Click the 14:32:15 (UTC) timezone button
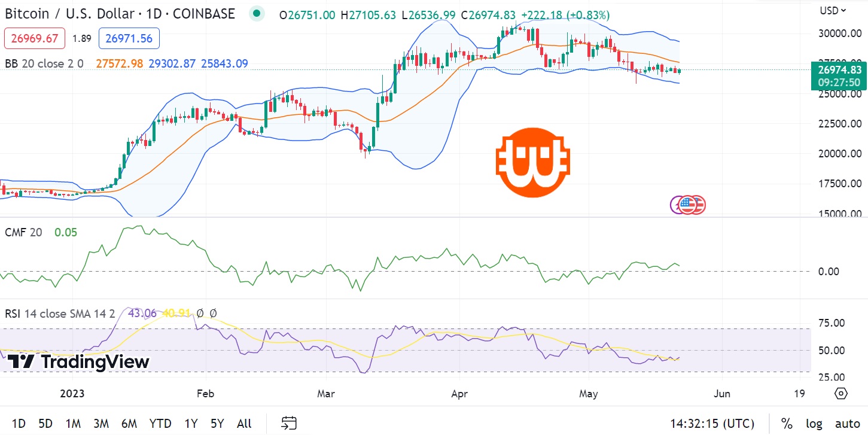This screenshot has width=868, height=435. (712, 424)
